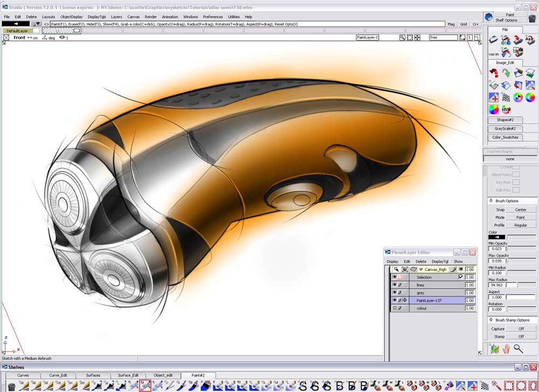The image size is (539, 392).
Task: Collapse the Brush Options section
Action: (490, 200)
